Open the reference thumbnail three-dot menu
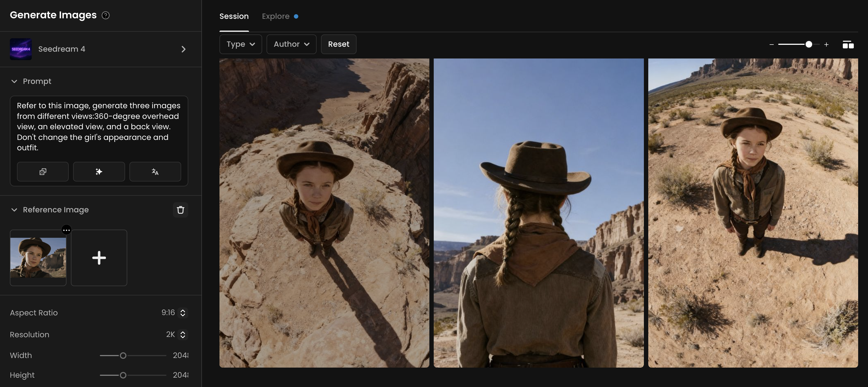 [x=66, y=230]
